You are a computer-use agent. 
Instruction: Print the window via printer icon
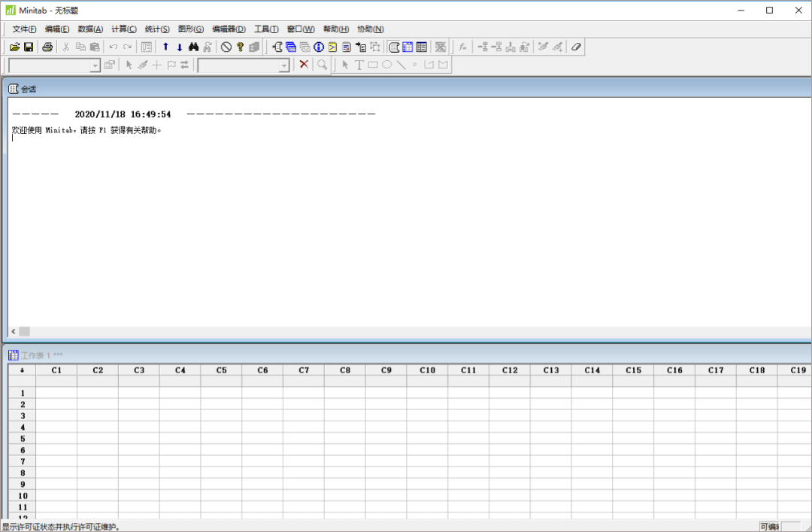coord(47,47)
